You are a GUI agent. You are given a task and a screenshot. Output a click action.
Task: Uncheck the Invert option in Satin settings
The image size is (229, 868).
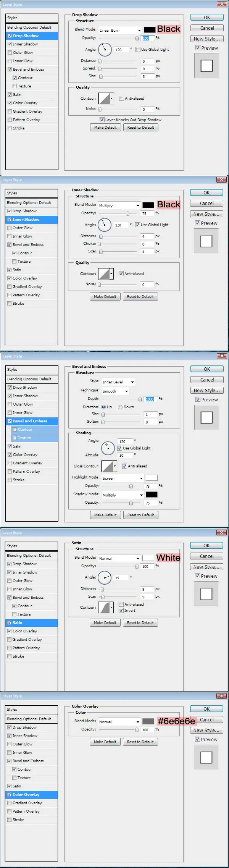point(121,610)
